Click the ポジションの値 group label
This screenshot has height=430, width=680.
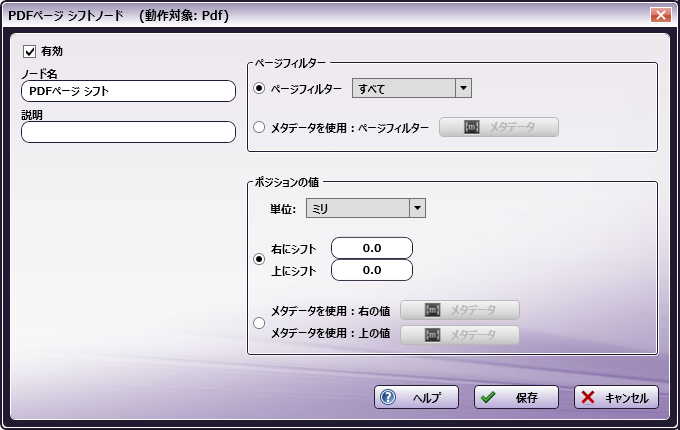[x=287, y=182]
